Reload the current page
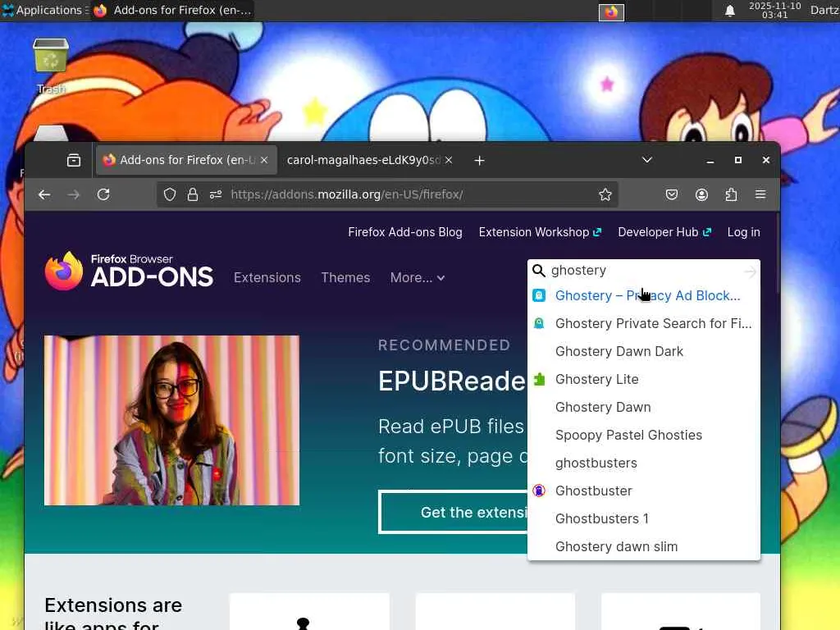Viewport: 840px width, 630px height. click(x=103, y=194)
